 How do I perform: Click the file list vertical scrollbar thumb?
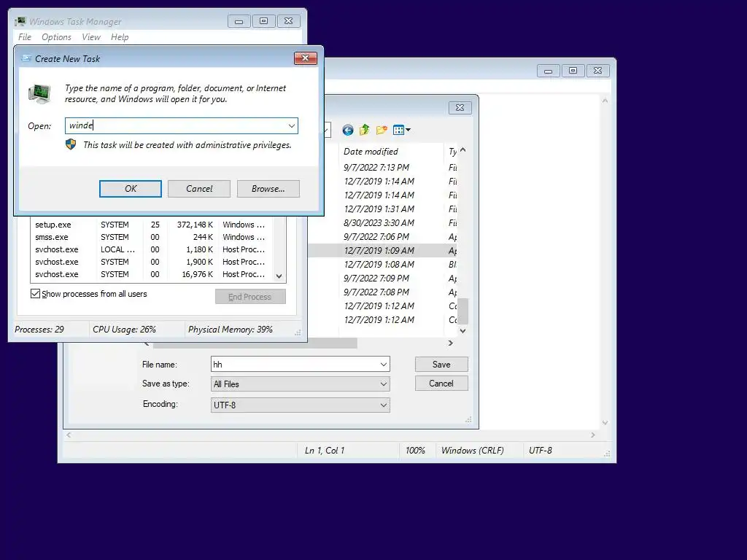click(462, 311)
